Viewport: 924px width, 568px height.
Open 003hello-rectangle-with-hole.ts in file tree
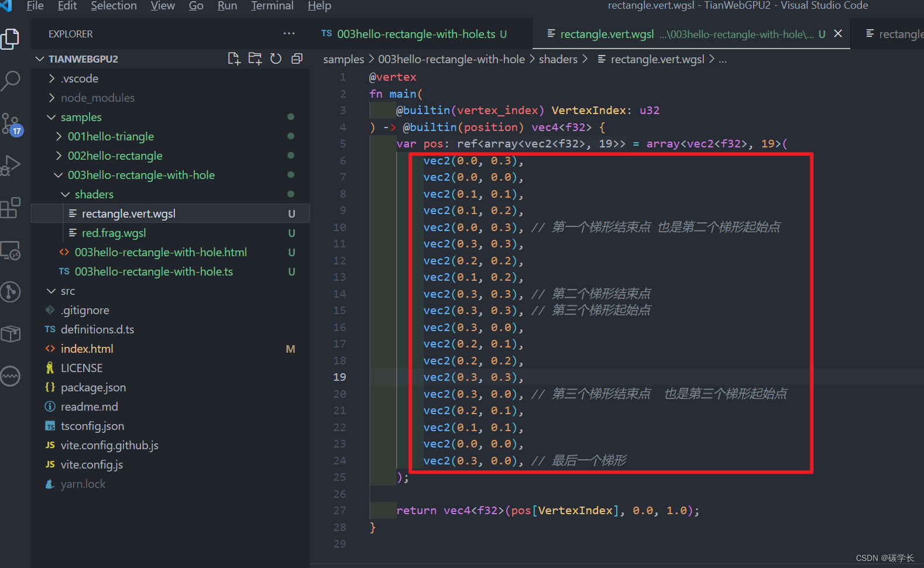170,271
